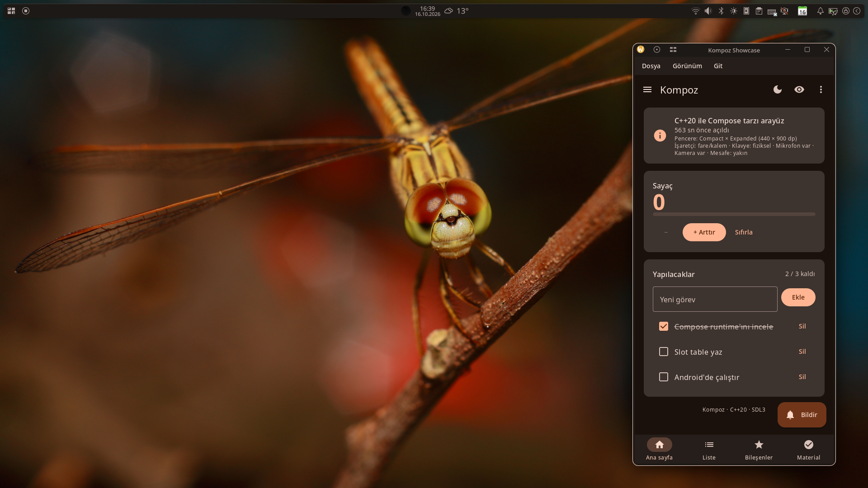
Task: Click the weather widget showing 13°
Action: click(456, 11)
